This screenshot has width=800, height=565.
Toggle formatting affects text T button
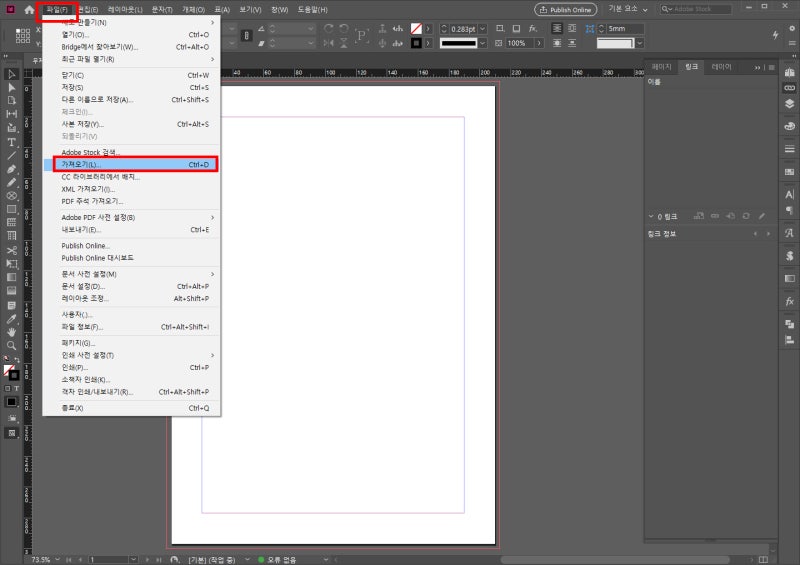[16, 387]
